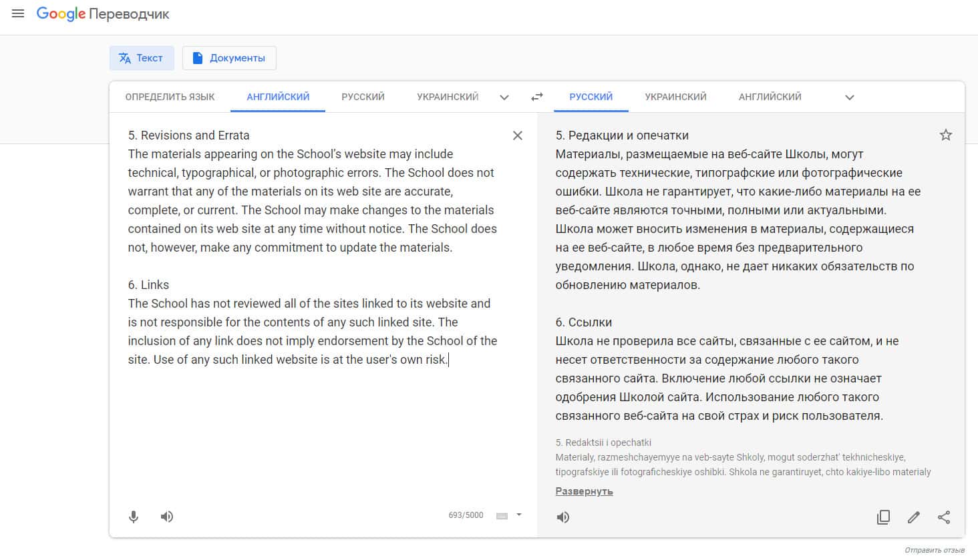The height and width of the screenshot is (560, 978).
Task: Suggest an edit with pencil icon
Action: click(x=914, y=517)
